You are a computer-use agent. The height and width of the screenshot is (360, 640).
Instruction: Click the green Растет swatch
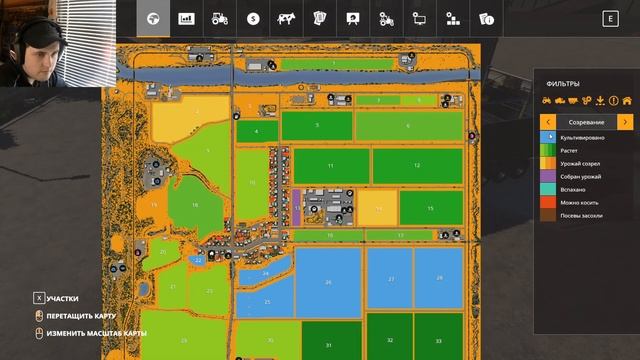click(x=548, y=150)
